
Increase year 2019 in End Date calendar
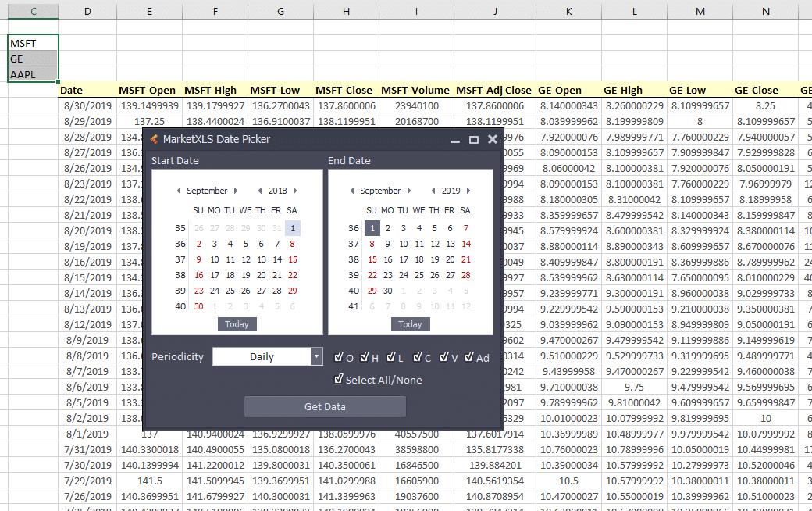tap(468, 191)
